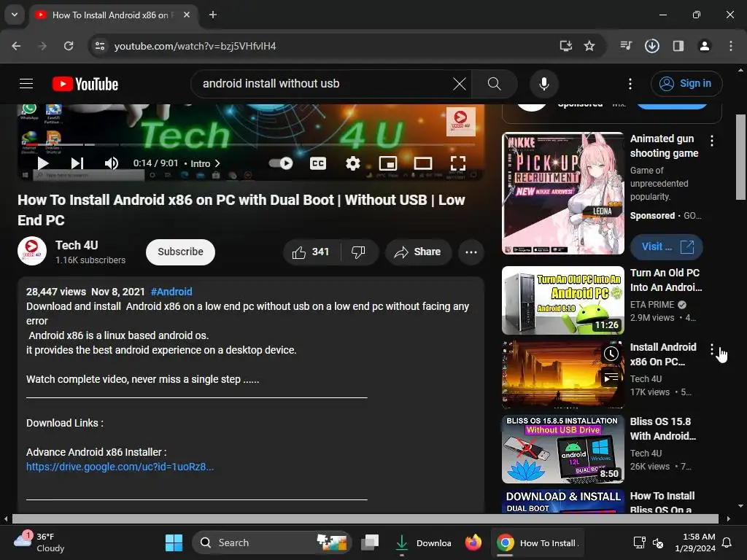The height and width of the screenshot is (560, 747).
Task: Open Chrome three-dot menu
Action: click(x=731, y=46)
